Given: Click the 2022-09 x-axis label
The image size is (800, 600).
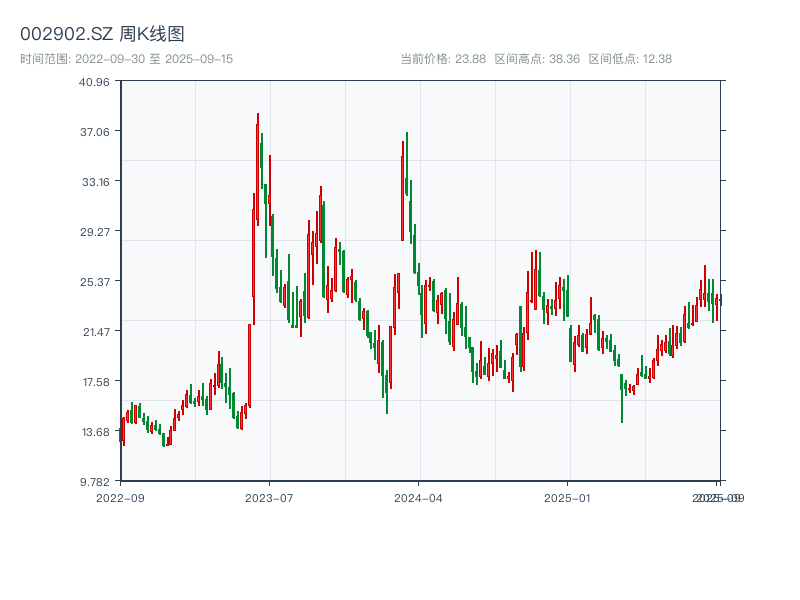Looking at the screenshot, I should pyautogui.click(x=120, y=498).
